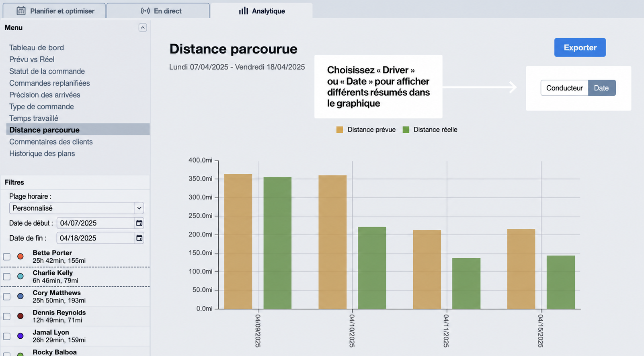This screenshot has width=644, height=356.
Task: Click the live broadcast icon on En direct tab
Action: pyautogui.click(x=145, y=11)
